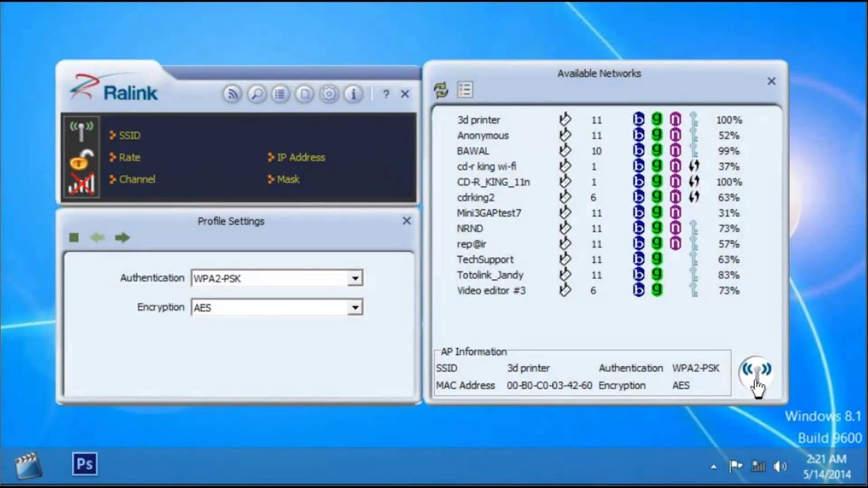Select the CD-R_KING_11n network
This screenshot has height=488, width=868.
[x=494, y=182]
